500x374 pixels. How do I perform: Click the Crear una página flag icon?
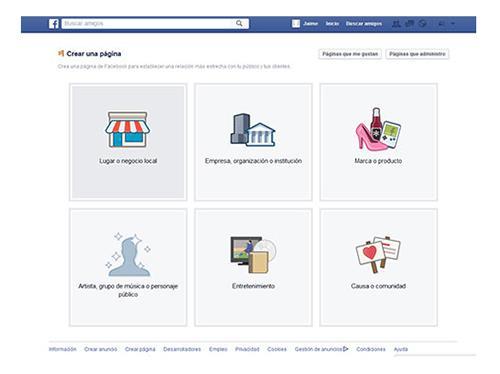61,53
